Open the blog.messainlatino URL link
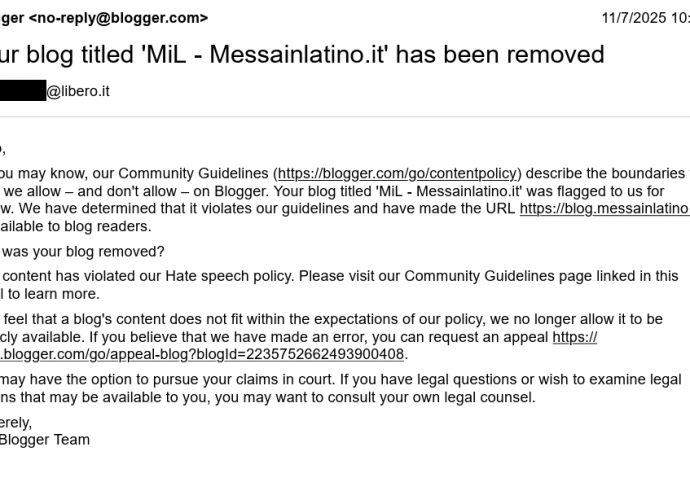This screenshot has height=504, width=690. (x=605, y=208)
